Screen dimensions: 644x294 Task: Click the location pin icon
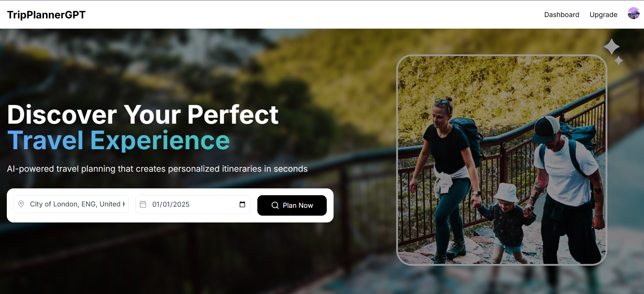click(x=21, y=204)
